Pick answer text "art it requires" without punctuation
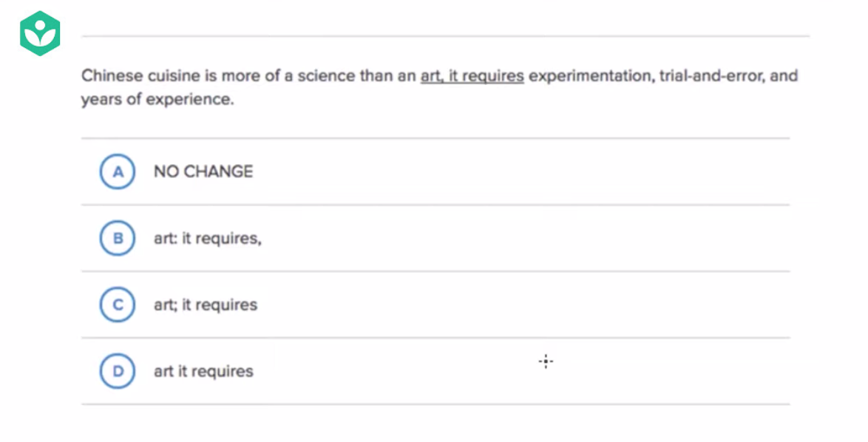Image resolution: width=868 pixels, height=442 pixels. tap(203, 371)
